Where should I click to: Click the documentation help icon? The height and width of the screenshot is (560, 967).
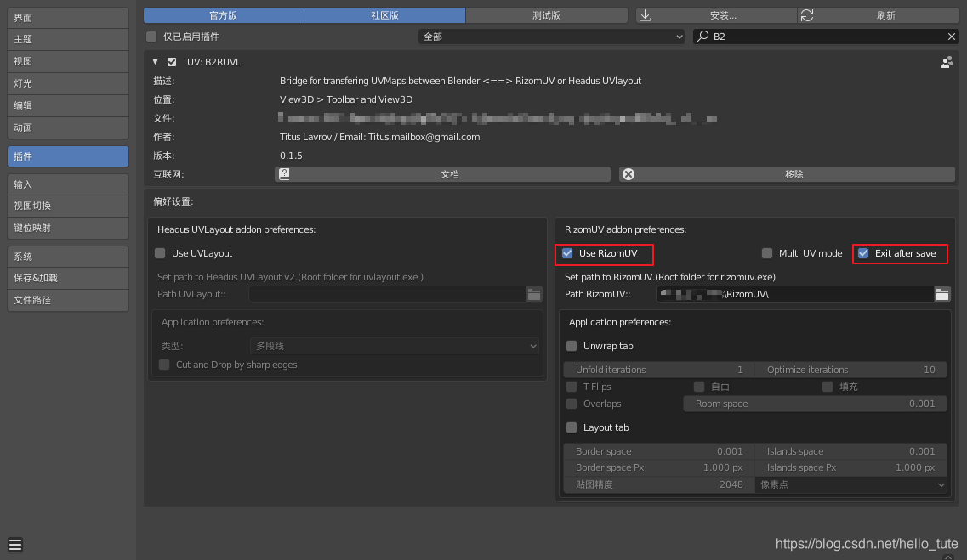[284, 174]
